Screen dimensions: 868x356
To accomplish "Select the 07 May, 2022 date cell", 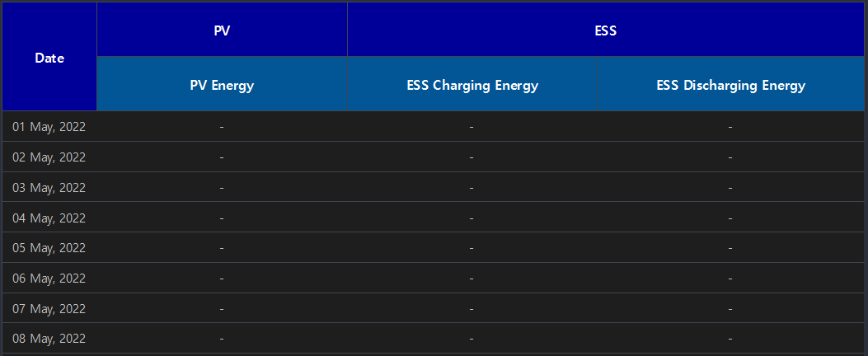I will point(49,308).
